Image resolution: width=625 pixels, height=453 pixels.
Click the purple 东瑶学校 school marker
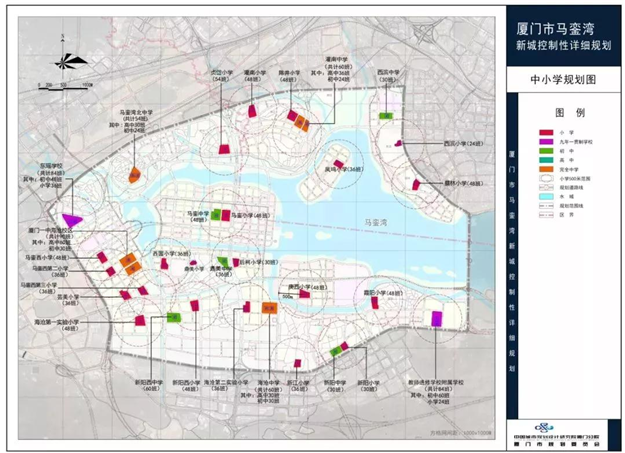coord(72,220)
